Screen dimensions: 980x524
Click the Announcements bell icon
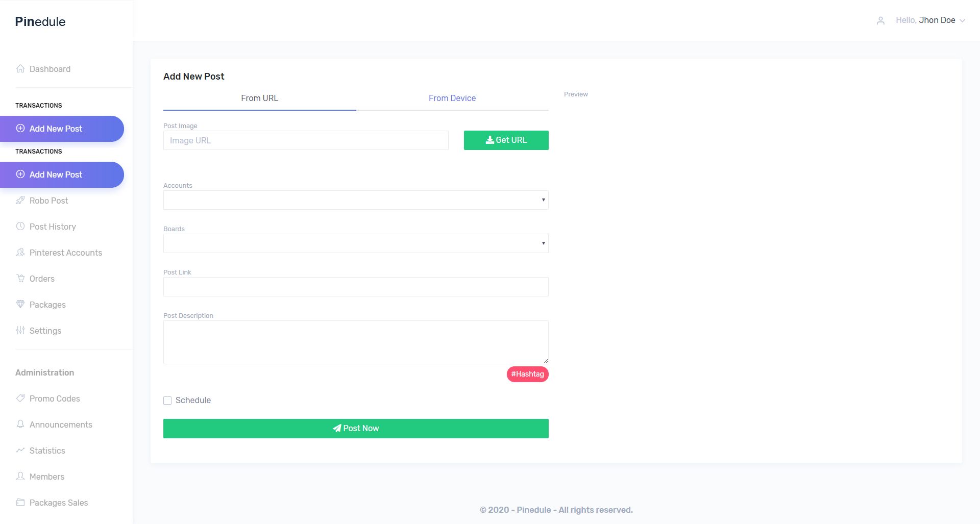[x=20, y=424]
